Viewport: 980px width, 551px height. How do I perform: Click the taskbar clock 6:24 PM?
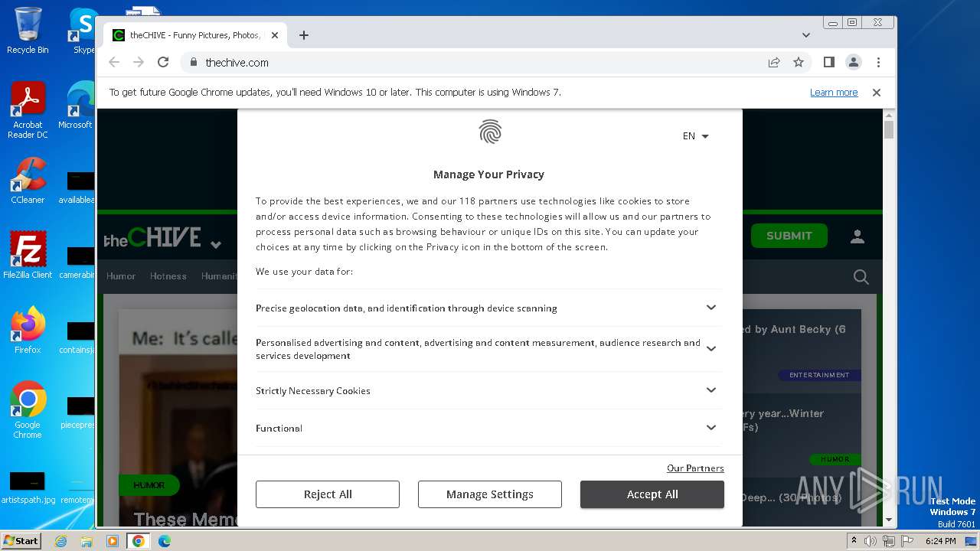[x=940, y=541]
